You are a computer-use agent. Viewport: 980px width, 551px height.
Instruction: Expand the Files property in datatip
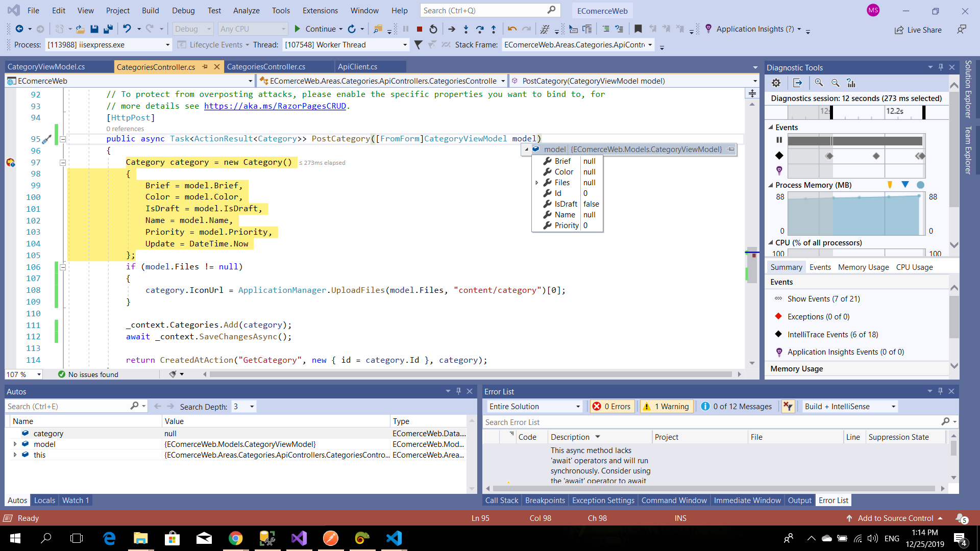[x=537, y=183]
